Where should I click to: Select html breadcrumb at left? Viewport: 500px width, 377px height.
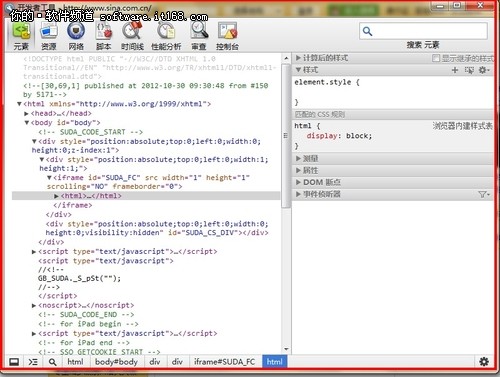coord(75,362)
